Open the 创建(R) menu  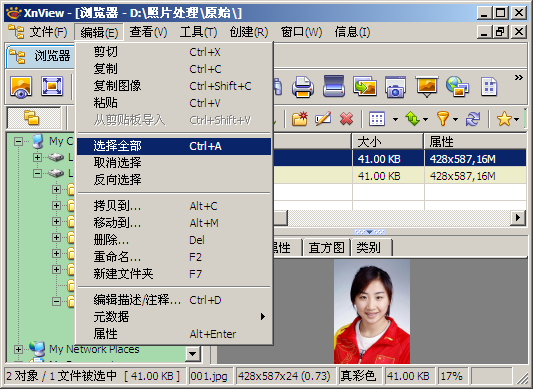249,32
